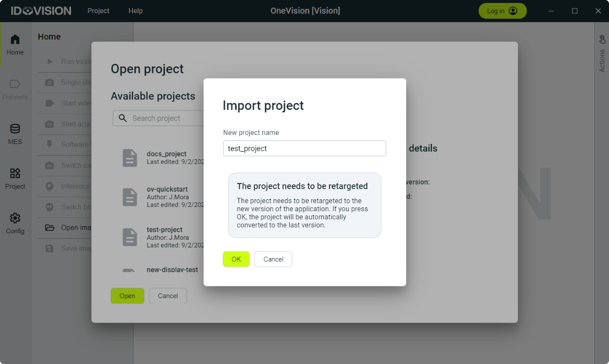
Task: Cancel the Open project dialog
Action: point(167,296)
